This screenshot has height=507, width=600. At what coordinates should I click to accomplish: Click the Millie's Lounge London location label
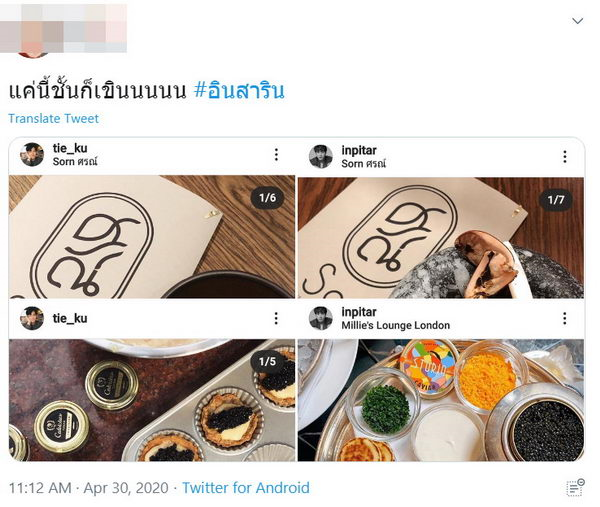tap(396, 326)
